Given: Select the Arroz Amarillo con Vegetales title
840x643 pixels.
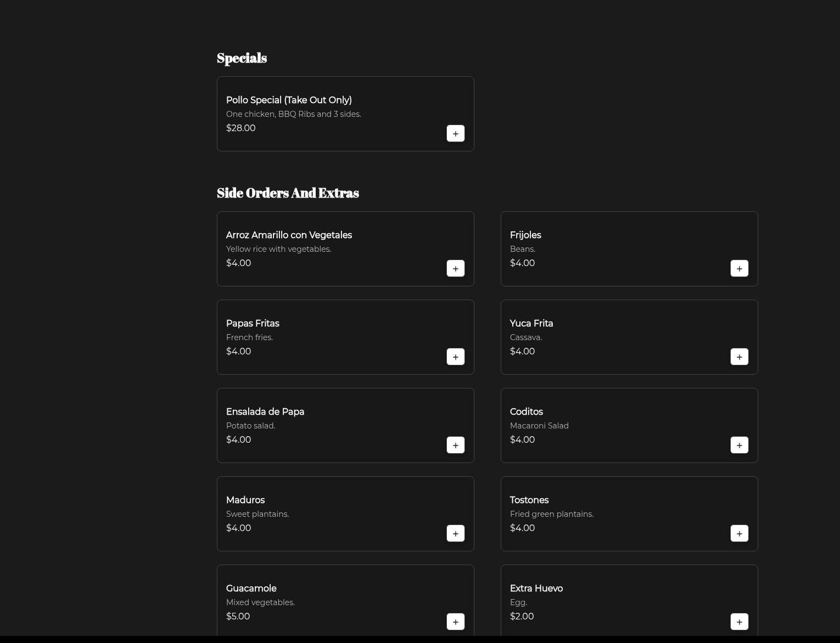Looking at the screenshot, I should point(289,235).
